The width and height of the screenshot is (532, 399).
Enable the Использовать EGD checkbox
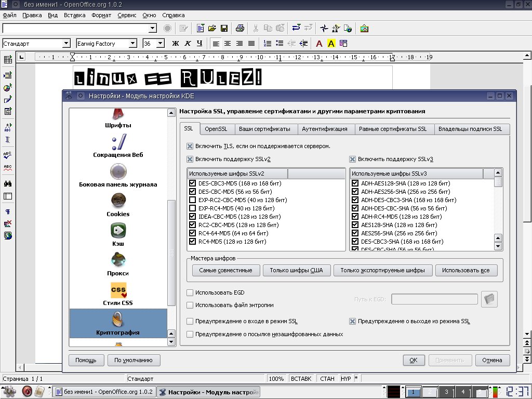coord(190,293)
